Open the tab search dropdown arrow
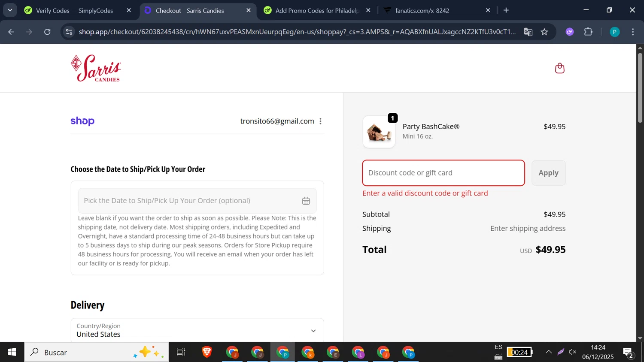Image resolution: width=644 pixels, height=362 pixels. [10, 10]
